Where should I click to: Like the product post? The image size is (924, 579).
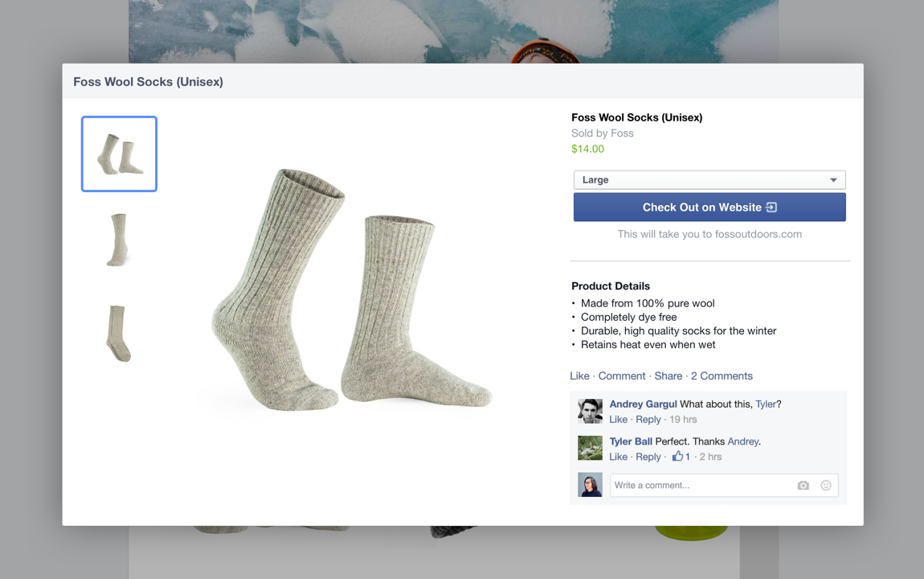point(579,376)
